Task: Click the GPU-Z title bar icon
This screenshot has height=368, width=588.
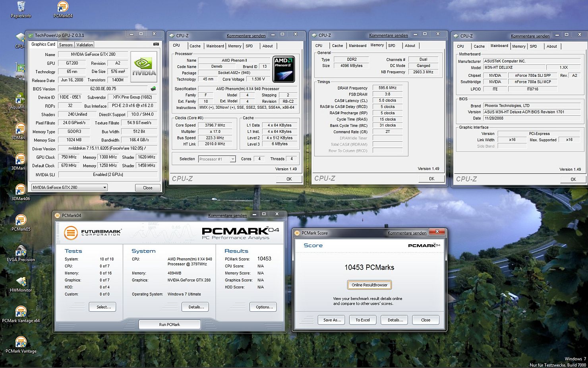Action: [x=31, y=35]
